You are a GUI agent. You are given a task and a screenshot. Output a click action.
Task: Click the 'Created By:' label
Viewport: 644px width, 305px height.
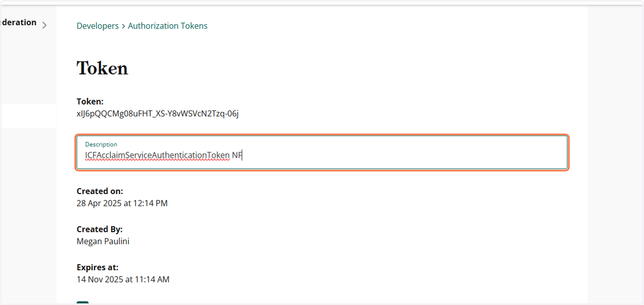coord(100,229)
